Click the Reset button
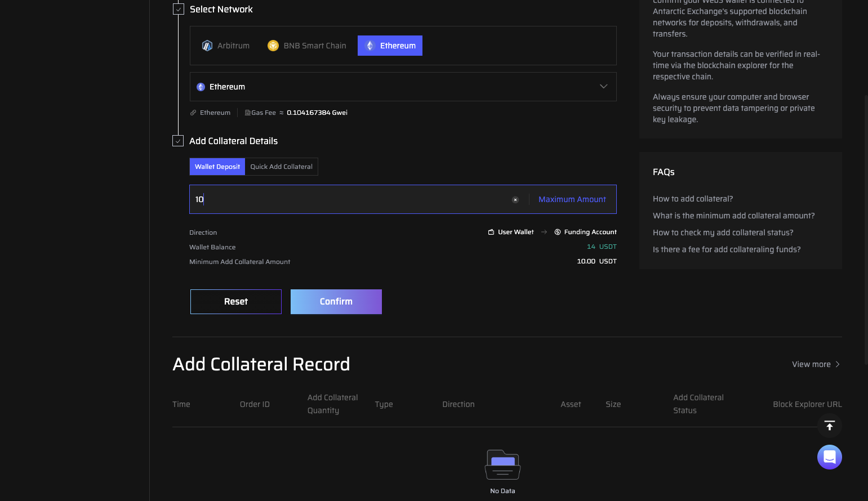 (236, 302)
